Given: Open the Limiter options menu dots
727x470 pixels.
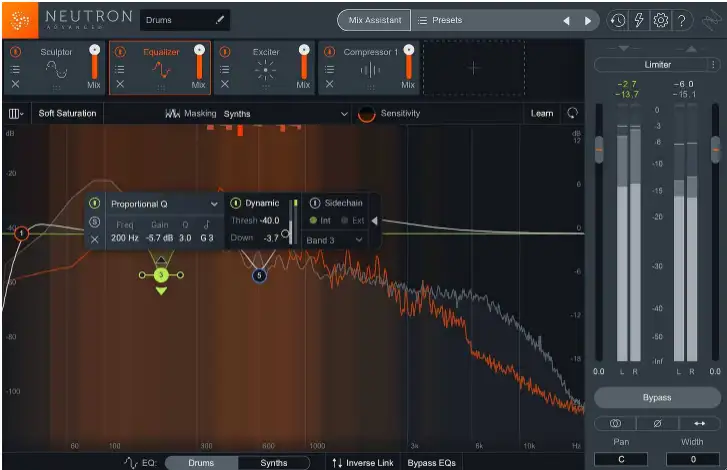Looking at the screenshot, I should point(713,65).
